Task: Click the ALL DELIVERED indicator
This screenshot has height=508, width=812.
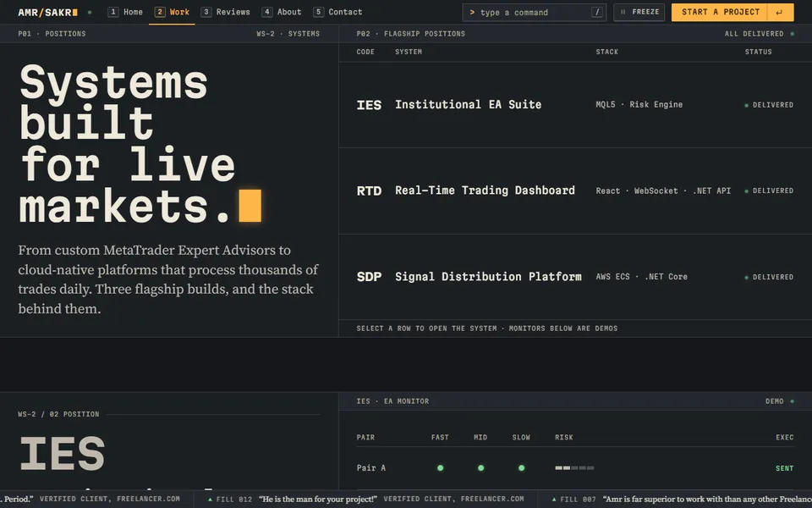Action: point(759,34)
